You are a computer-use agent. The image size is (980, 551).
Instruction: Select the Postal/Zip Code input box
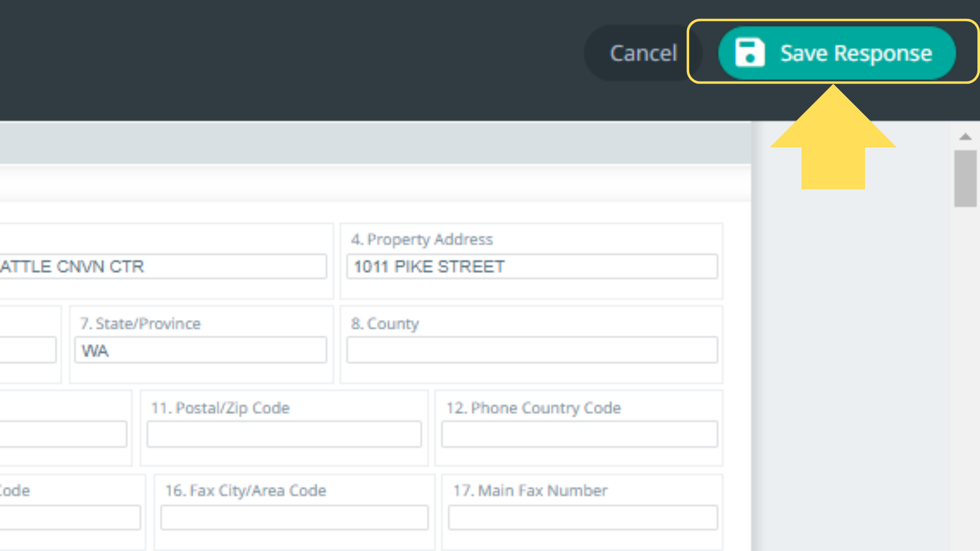click(284, 434)
